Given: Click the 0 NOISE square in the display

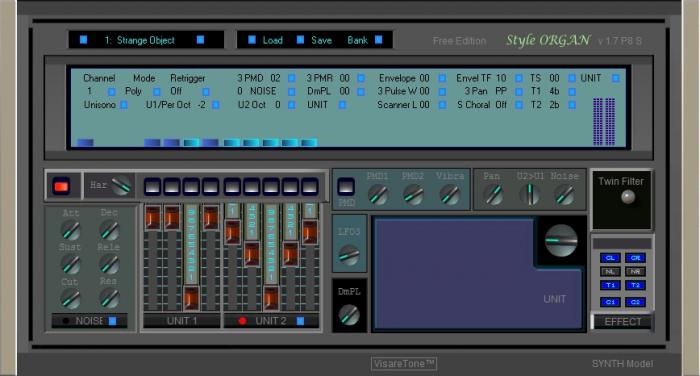Looking at the screenshot, I should [292, 92].
